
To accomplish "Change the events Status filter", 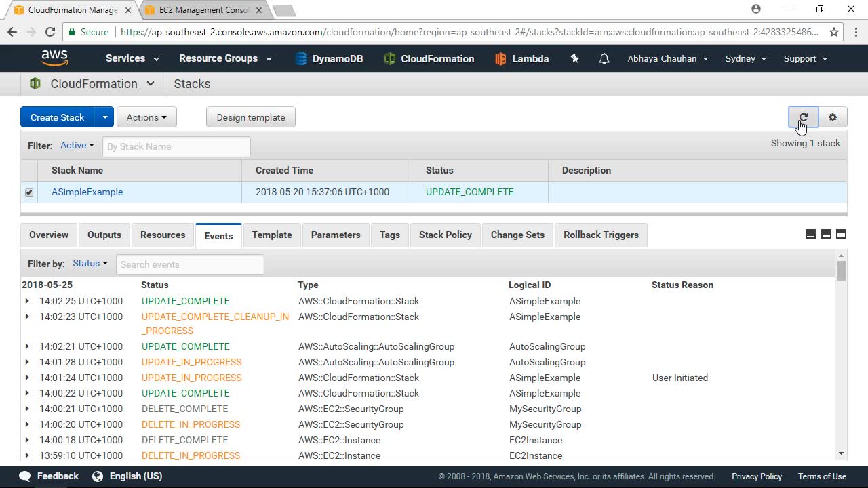I will (x=90, y=263).
